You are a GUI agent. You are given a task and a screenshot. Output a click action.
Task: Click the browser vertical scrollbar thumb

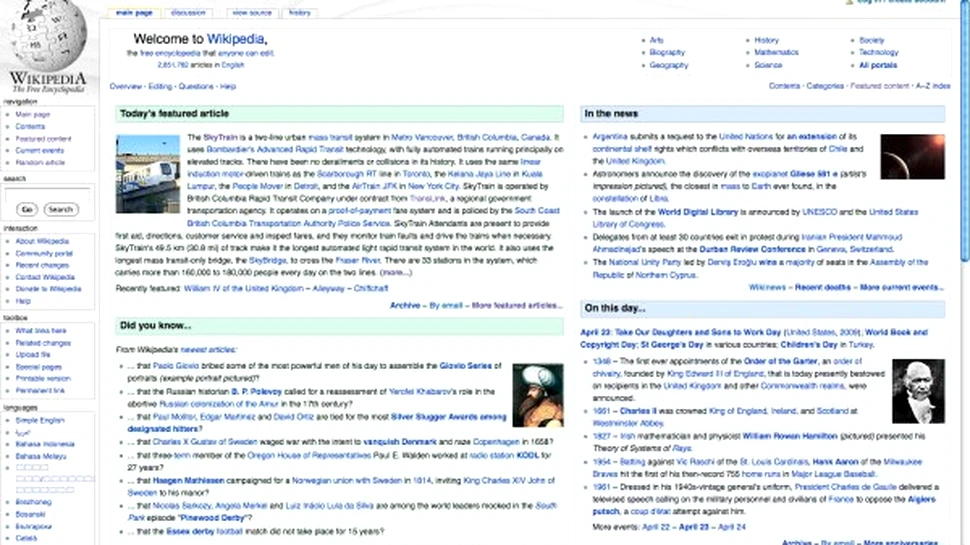click(965, 133)
